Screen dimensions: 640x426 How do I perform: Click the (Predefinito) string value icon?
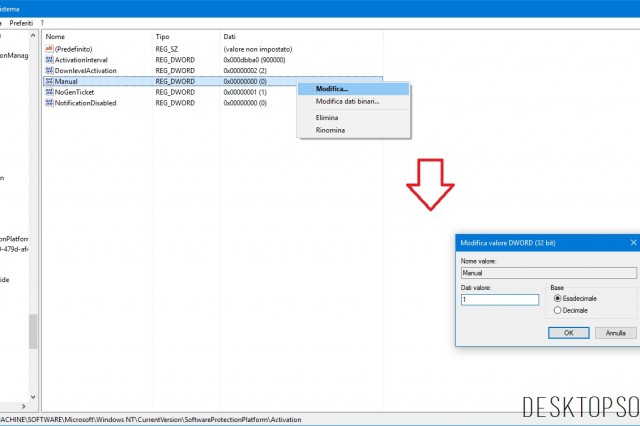(x=50, y=48)
